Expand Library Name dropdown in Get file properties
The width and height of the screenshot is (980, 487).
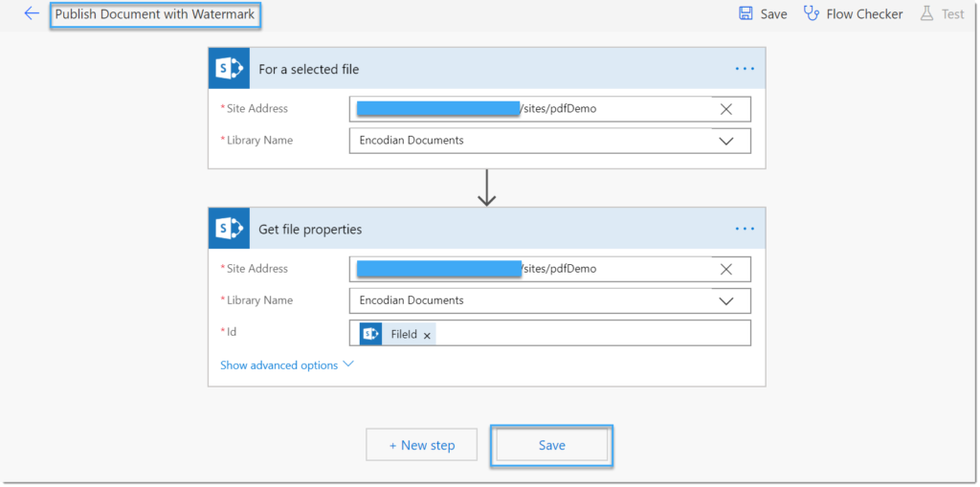point(725,300)
